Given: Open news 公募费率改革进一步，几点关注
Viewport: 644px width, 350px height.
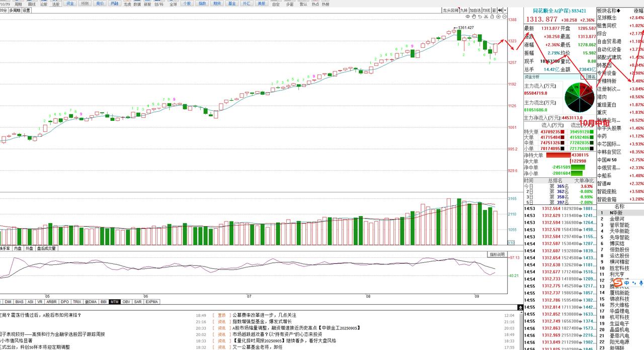Looking at the screenshot, I should tap(264, 315).
